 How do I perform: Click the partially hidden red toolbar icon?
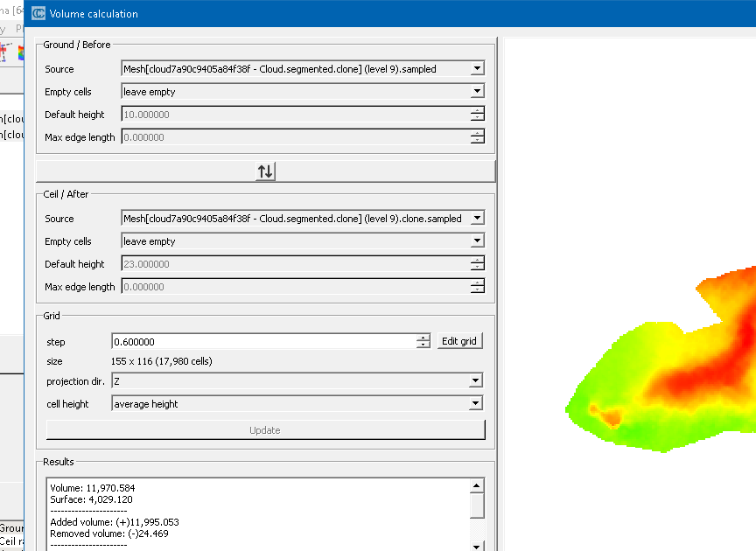4,52
